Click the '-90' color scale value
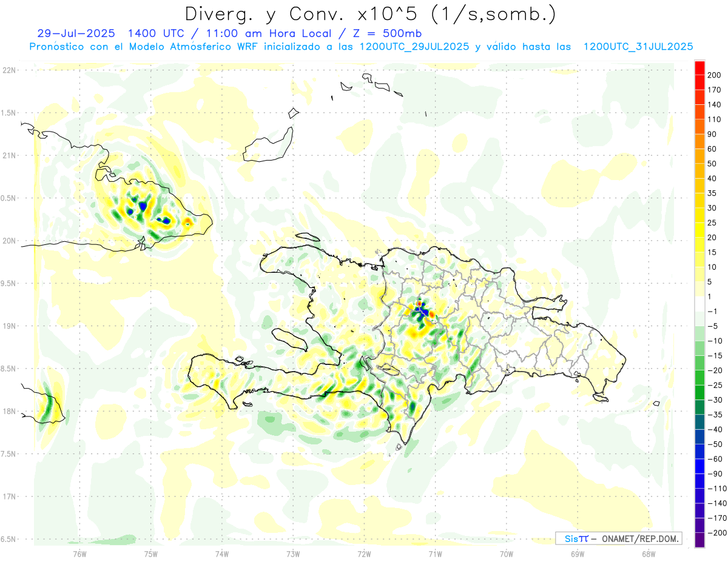The height and width of the screenshot is (562, 728). point(714,473)
